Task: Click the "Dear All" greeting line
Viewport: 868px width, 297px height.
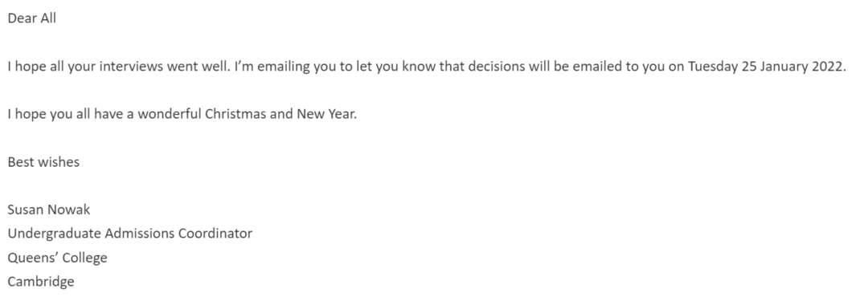Action: coord(32,18)
